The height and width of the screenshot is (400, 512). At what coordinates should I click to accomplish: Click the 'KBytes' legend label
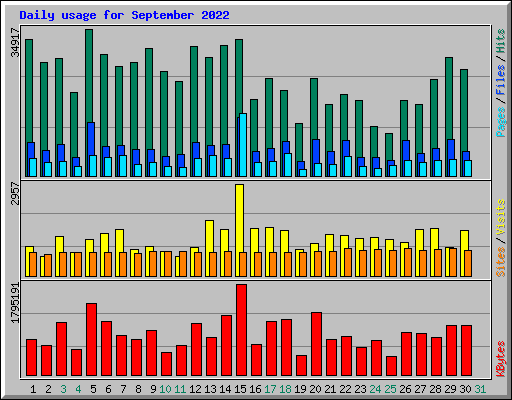coord(501,359)
